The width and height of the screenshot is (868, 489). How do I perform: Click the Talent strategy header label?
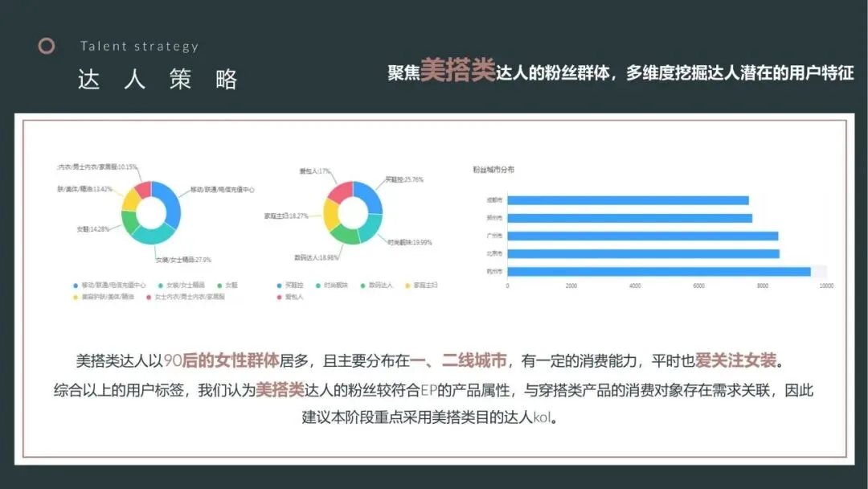138,46
